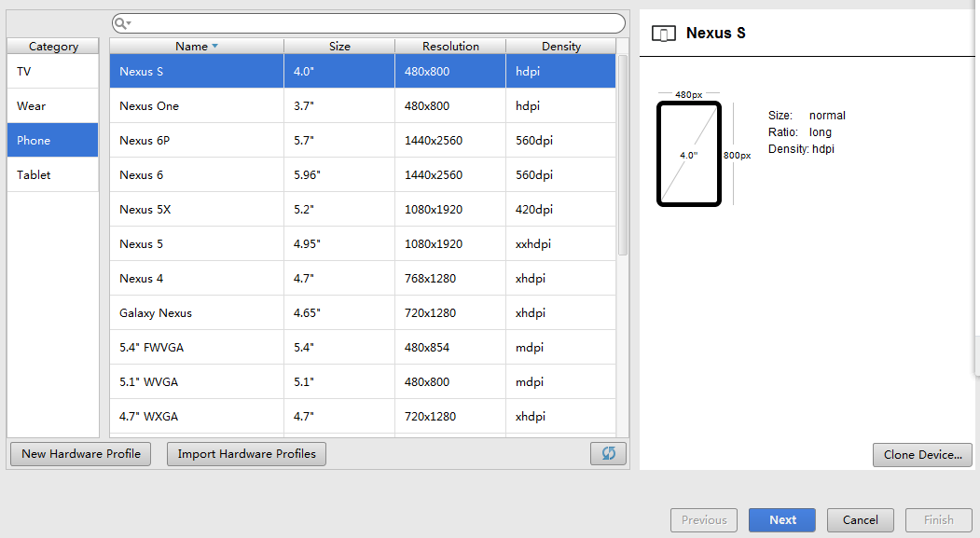Click the Size: normal detail text
The height and width of the screenshot is (538, 980).
807,115
